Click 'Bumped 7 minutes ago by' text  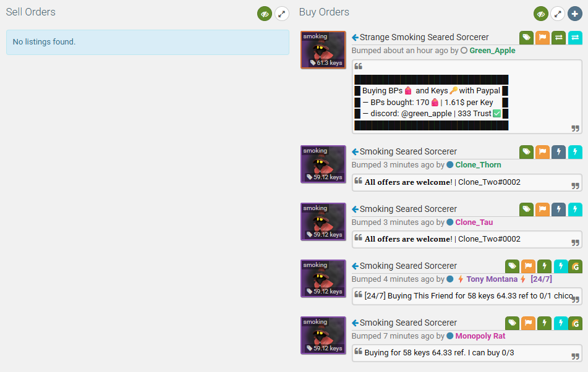(x=398, y=336)
